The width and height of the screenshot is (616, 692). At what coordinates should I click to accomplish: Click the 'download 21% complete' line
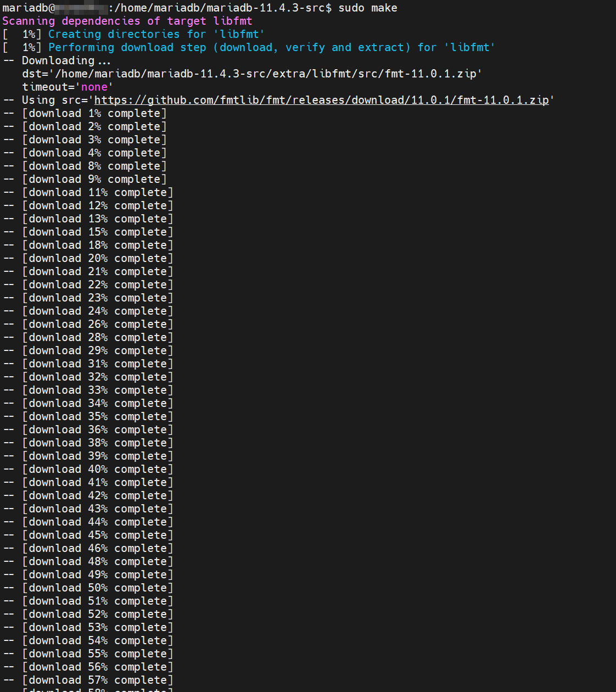[x=88, y=272]
